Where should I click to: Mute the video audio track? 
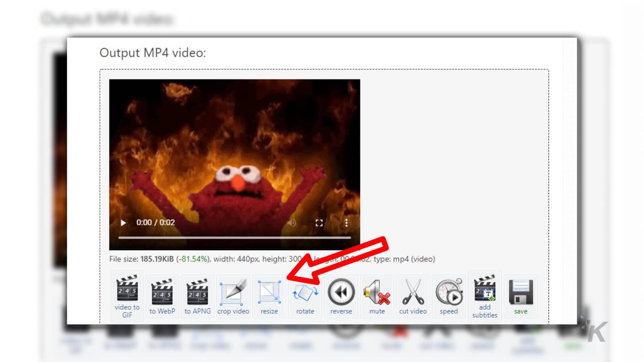coord(377,296)
